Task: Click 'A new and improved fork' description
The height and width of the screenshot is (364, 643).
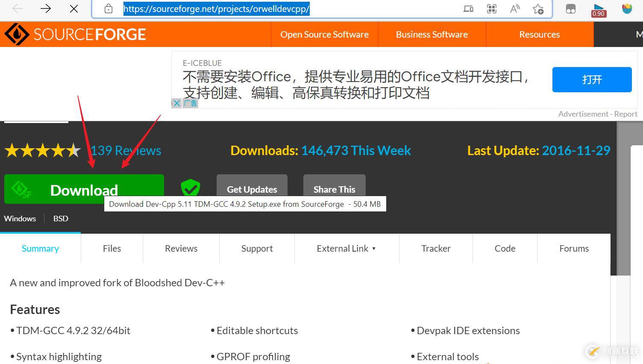Action: (117, 283)
